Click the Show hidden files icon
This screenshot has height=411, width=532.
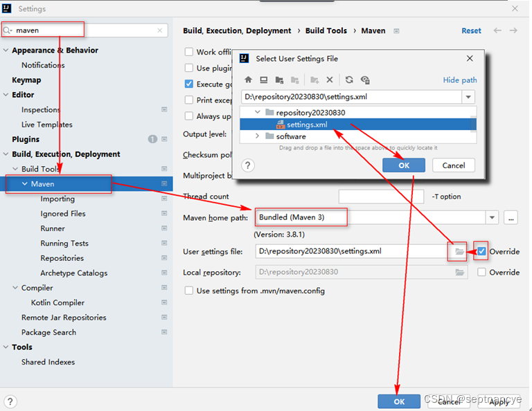[365, 80]
